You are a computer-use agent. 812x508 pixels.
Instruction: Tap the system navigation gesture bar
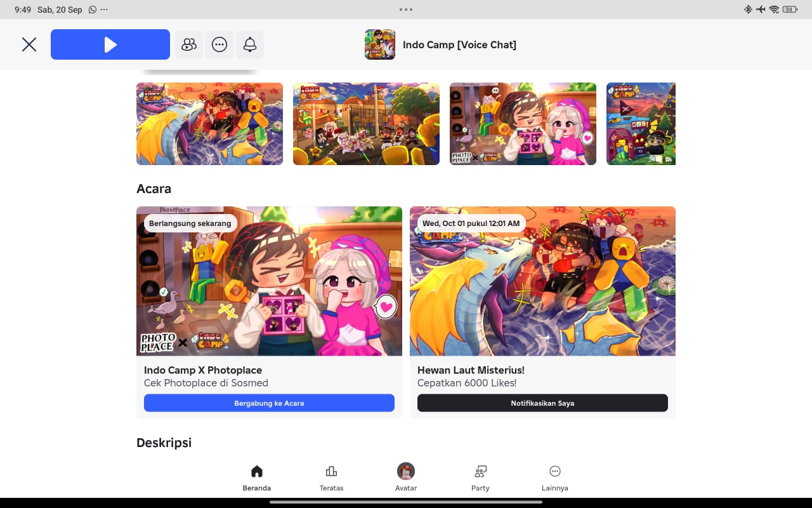[406, 502]
